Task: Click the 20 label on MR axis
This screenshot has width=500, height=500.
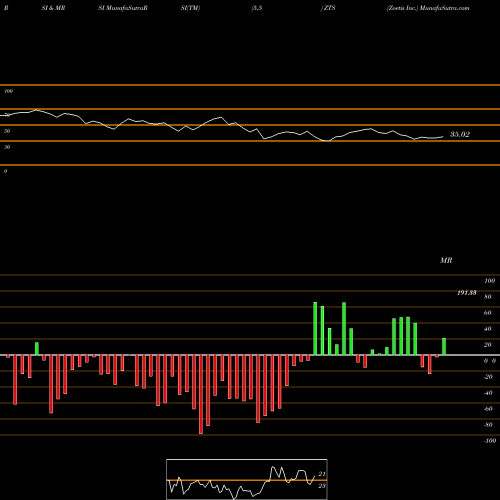Action: point(488,345)
